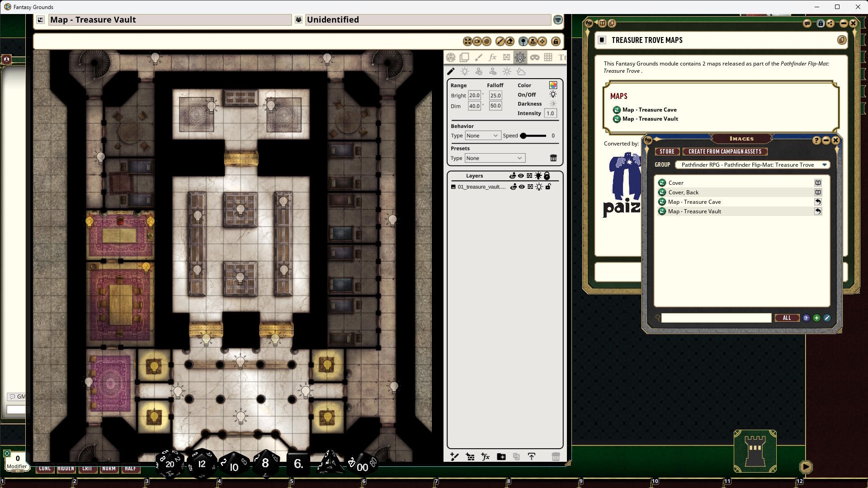Open the Presets Type dropdown
This screenshot has width=868, height=488.
[x=495, y=158]
